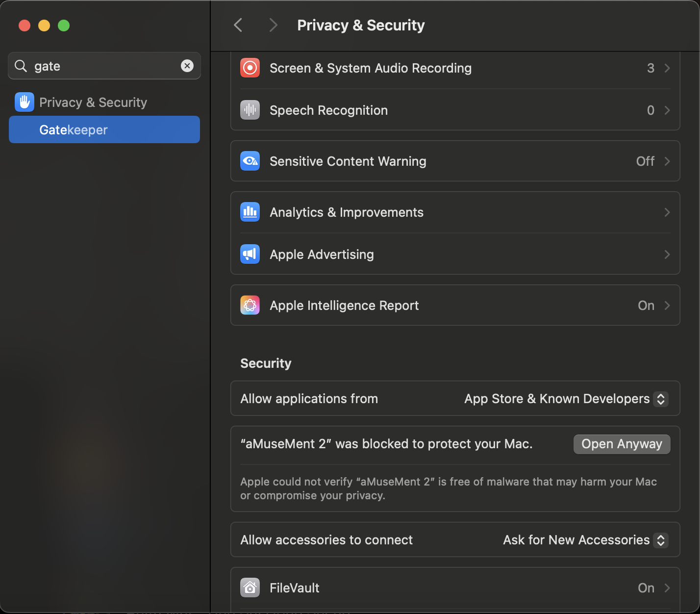Viewport: 700px width, 614px height.
Task: Expand the Apple Advertising chevron
Action: pos(667,255)
